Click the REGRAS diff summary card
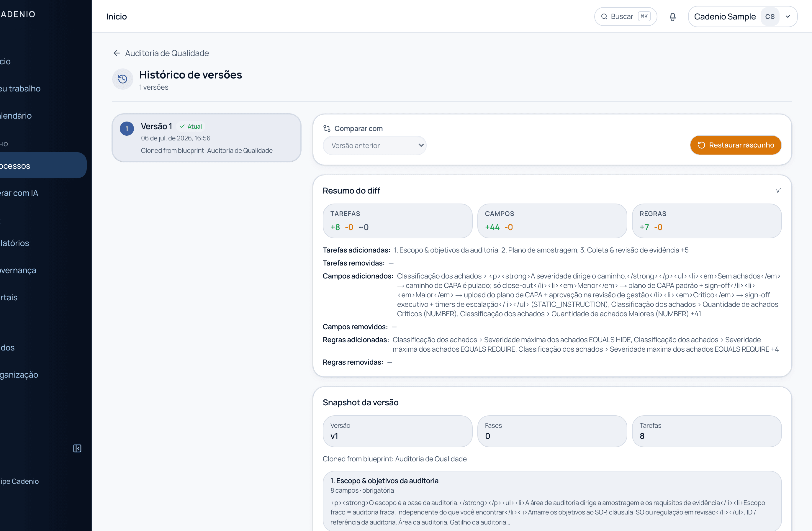Image resolution: width=812 pixels, height=531 pixels. tap(707, 221)
